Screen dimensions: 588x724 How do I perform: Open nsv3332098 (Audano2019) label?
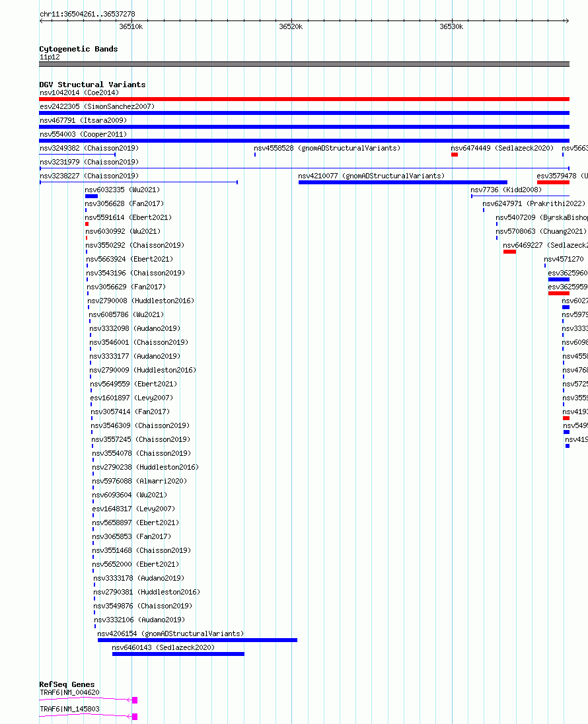tap(135, 328)
